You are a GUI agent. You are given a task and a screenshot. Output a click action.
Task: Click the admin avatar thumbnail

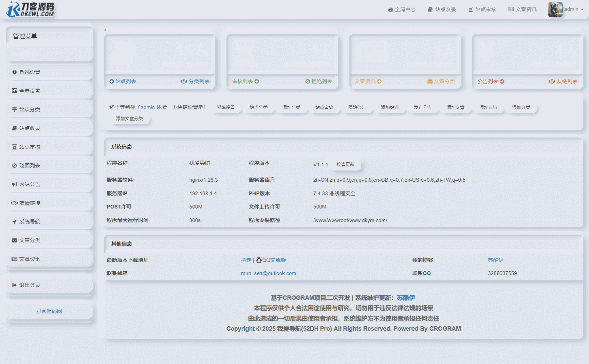[x=555, y=9]
